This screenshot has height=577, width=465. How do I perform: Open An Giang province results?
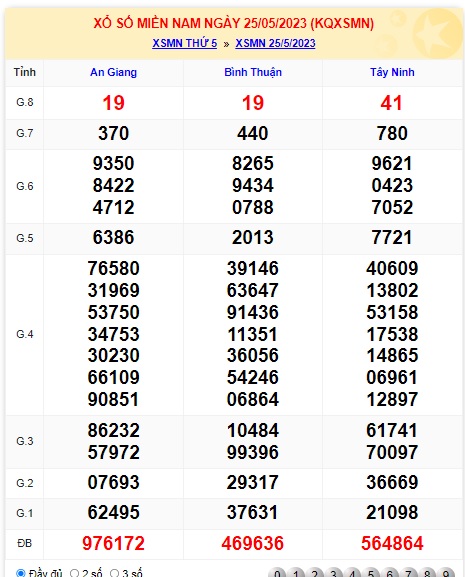click(x=113, y=72)
